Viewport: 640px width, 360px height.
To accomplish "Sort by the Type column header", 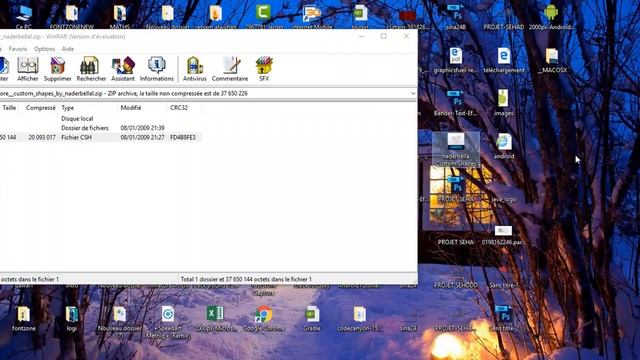I will point(68,108).
